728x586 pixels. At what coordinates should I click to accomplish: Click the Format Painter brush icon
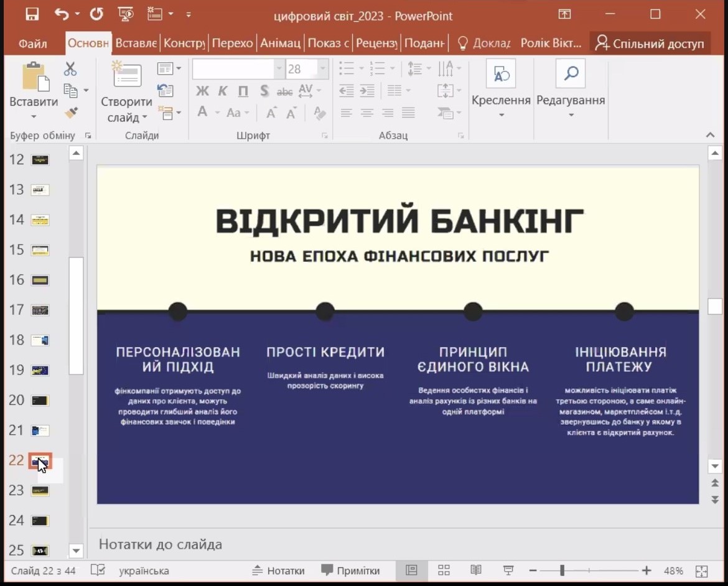click(71, 113)
